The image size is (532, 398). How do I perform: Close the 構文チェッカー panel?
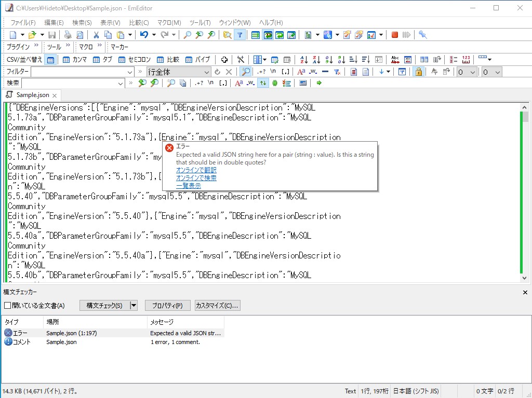point(525,292)
